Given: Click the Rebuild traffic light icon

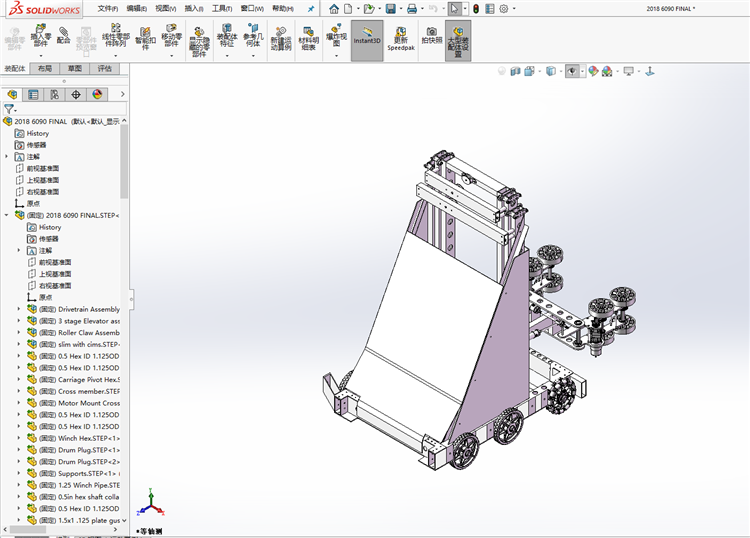Looking at the screenshot, I should click(476, 9).
